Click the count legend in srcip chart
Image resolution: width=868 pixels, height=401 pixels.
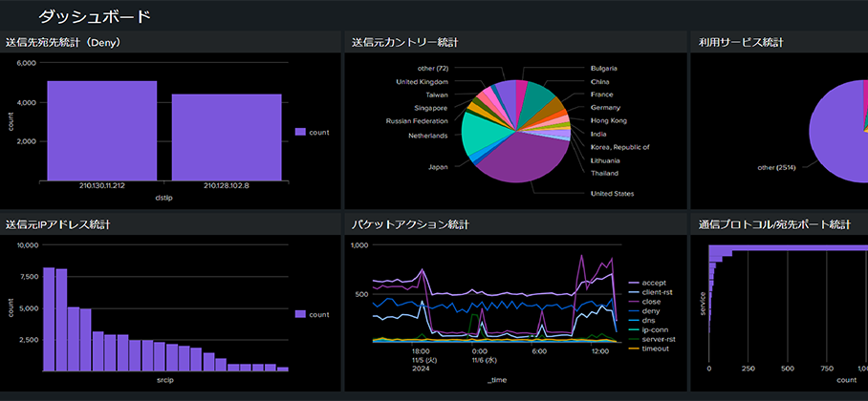click(x=312, y=313)
